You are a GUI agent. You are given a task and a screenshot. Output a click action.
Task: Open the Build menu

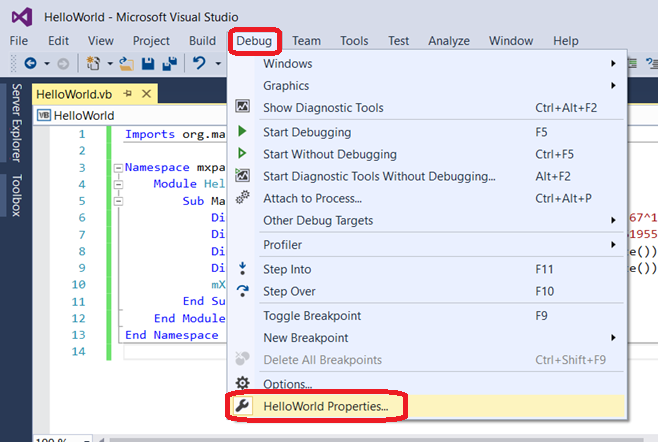[202, 41]
